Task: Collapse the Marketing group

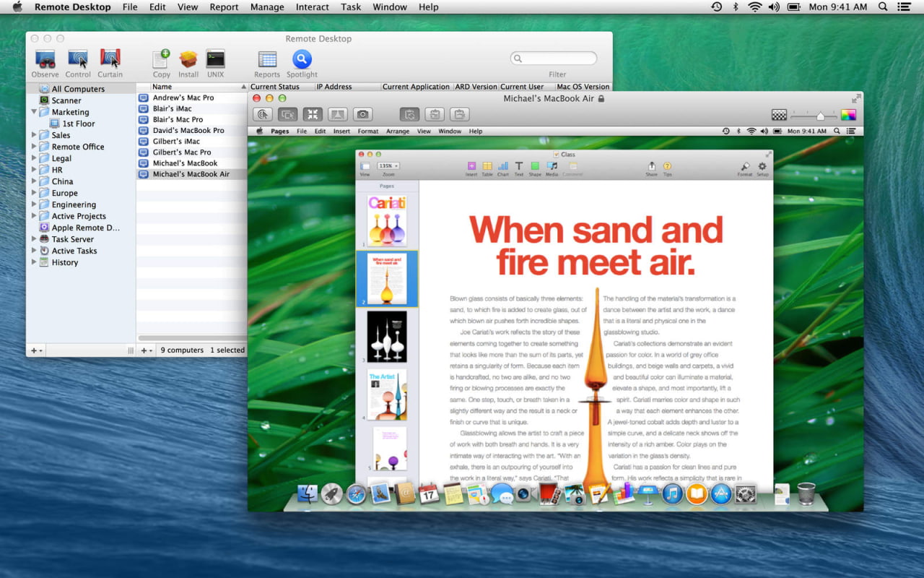Action: coord(34,112)
